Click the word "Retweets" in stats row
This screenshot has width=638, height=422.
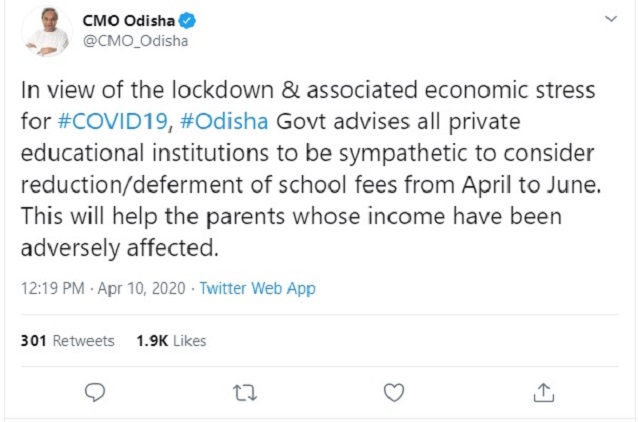coord(84,340)
